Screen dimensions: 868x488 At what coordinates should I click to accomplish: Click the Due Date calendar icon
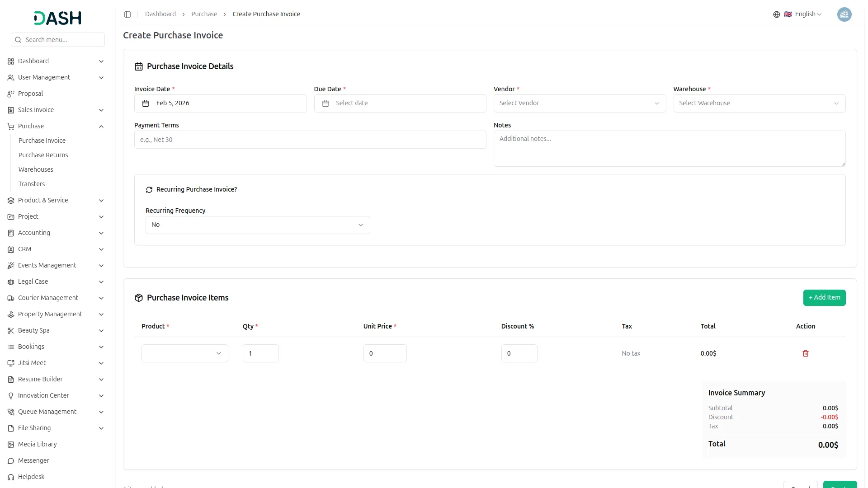tap(325, 103)
